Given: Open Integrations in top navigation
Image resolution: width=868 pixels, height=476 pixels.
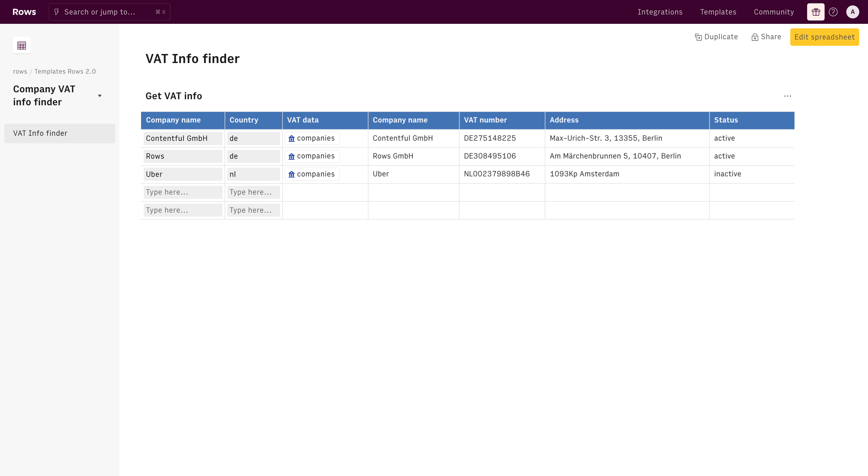Looking at the screenshot, I should pyautogui.click(x=660, y=12).
